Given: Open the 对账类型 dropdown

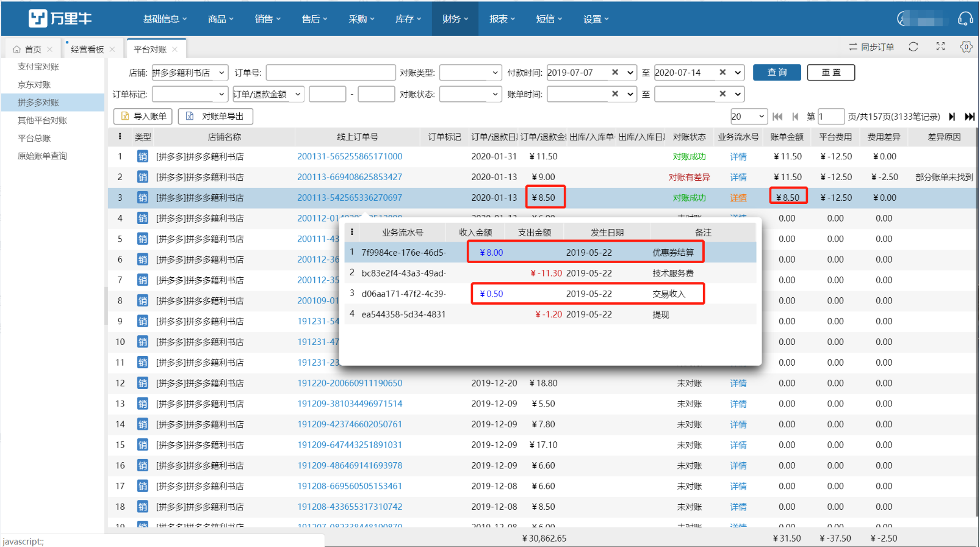Looking at the screenshot, I should click(470, 73).
